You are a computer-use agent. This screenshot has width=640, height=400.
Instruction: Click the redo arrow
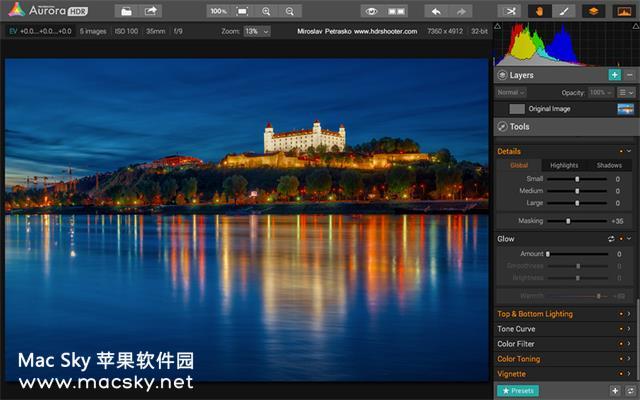point(461,11)
